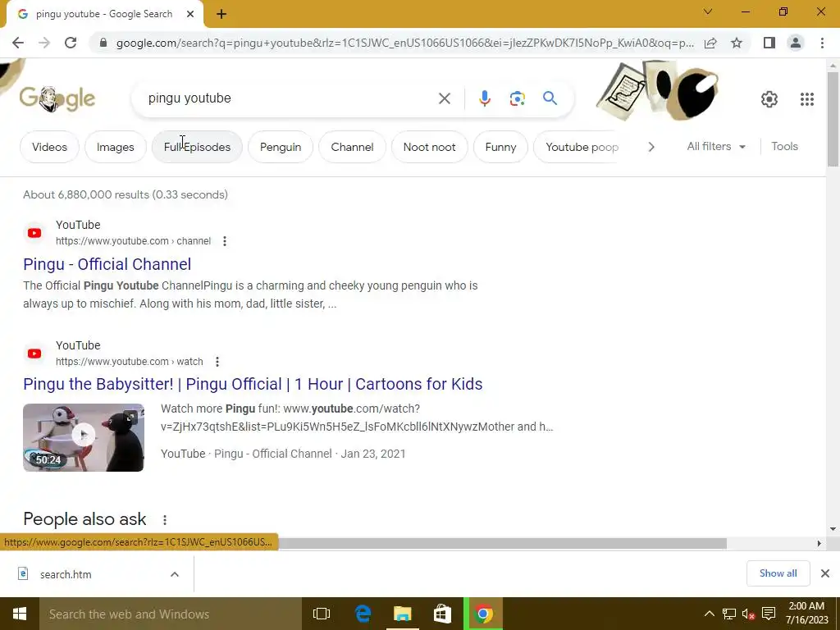Open Windows Start menu
This screenshot has height=630, width=840.
(x=20, y=614)
